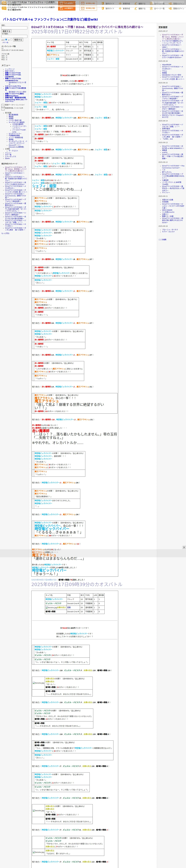This screenshot has width=186, height=868.
Task: Open H0pePRISM in 更新履歴
Action: [166, 65]
